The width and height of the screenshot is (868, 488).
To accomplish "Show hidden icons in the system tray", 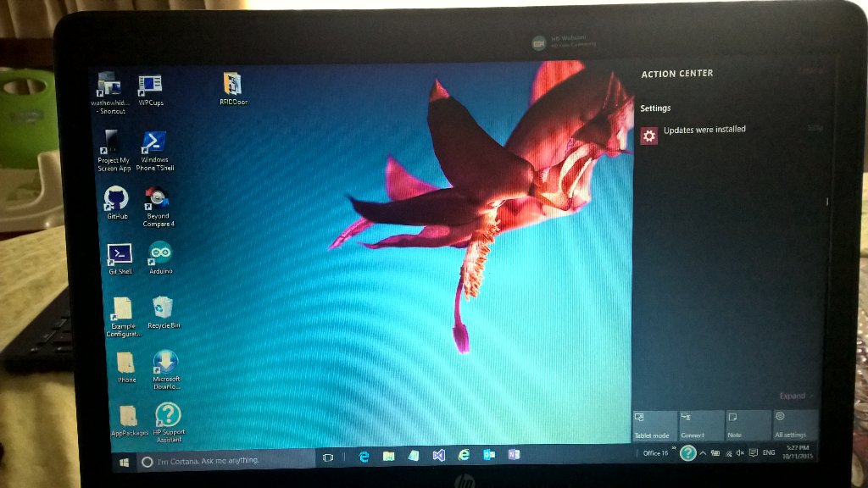I will pyautogui.click(x=703, y=453).
